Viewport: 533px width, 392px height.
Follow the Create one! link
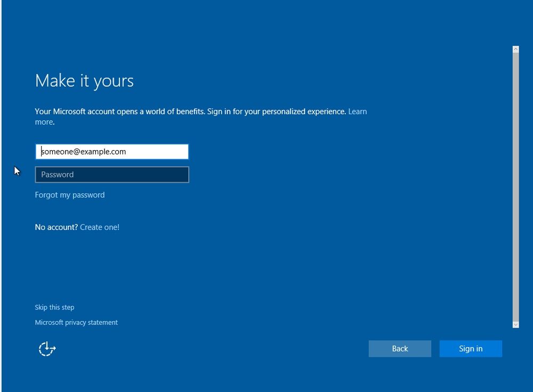tap(100, 227)
